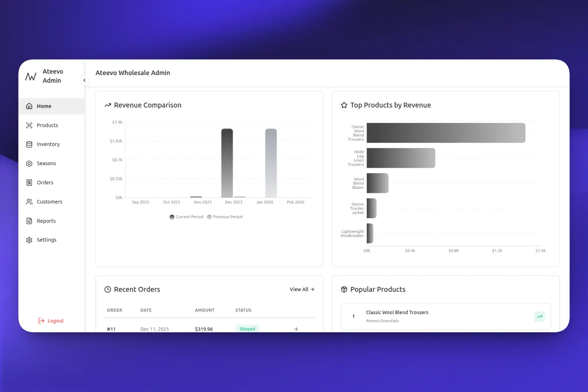Click the Shipped status badge

pos(247,329)
